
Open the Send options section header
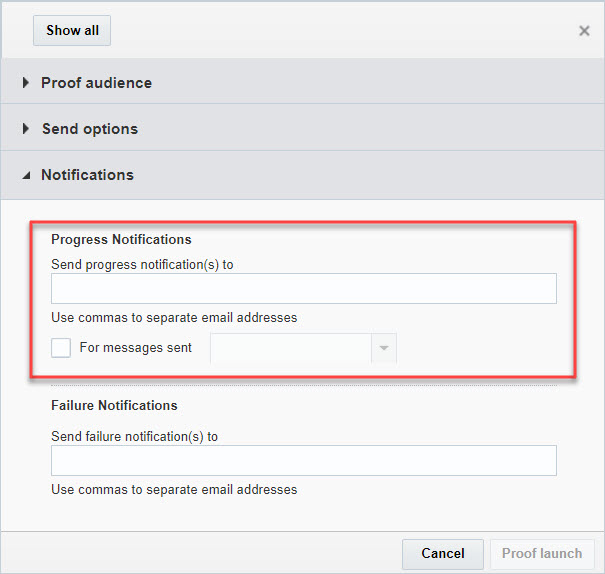[90, 129]
